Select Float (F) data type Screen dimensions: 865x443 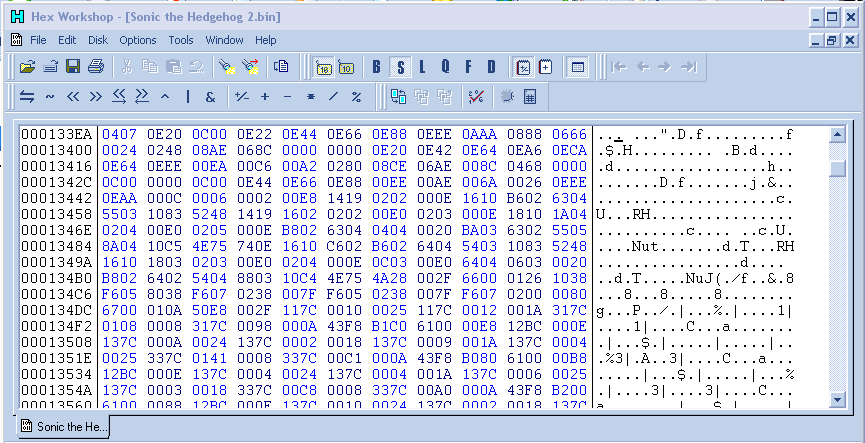[x=468, y=68]
